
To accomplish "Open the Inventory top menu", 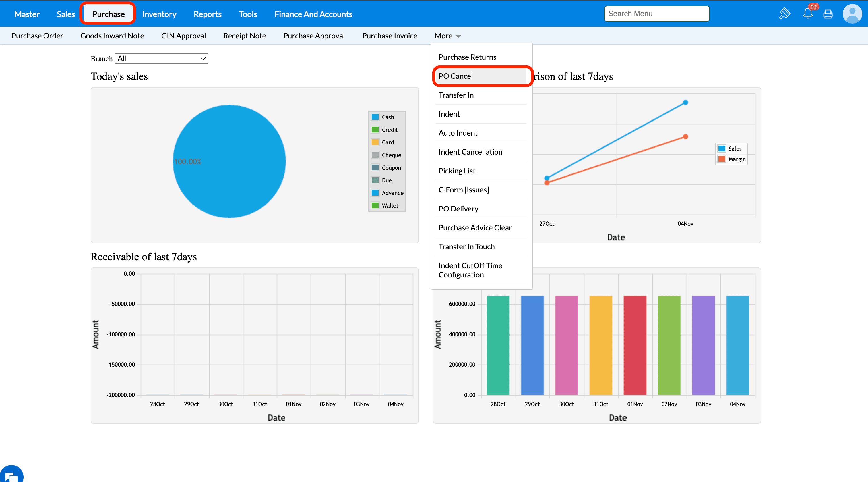I will point(159,14).
